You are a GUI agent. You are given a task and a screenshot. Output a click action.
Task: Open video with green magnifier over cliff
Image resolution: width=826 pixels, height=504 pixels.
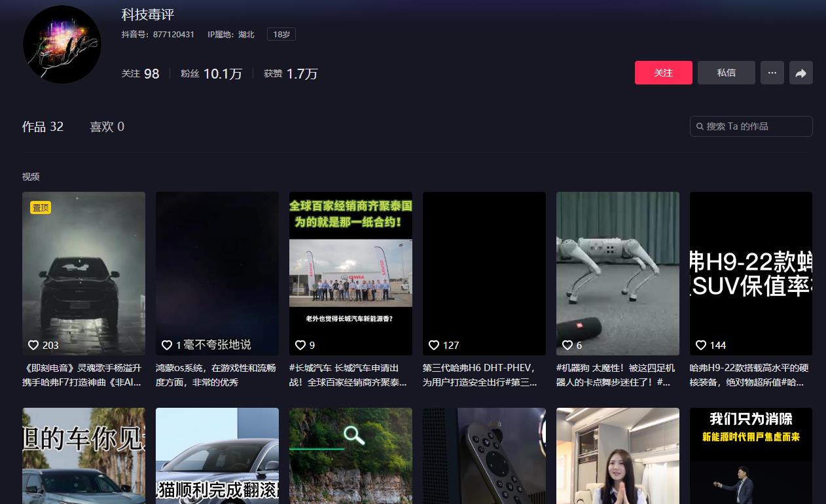pyautogui.click(x=351, y=456)
